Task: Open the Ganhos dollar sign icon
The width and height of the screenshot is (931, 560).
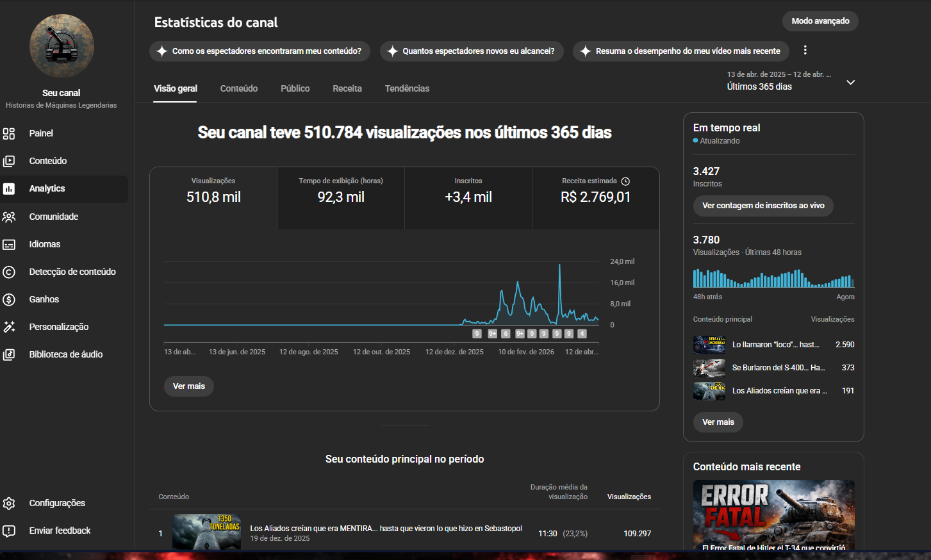Action: 9,299
